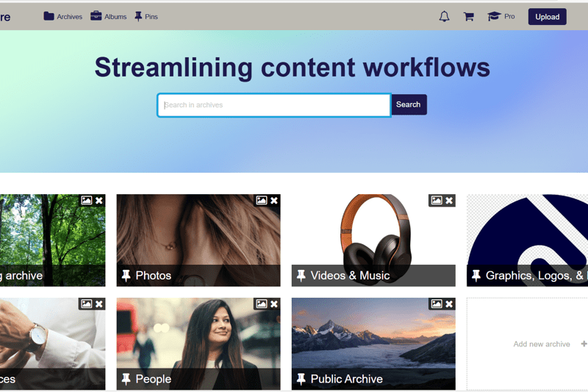Click the notifications bell icon
This screenshot has width=588, height=392.
coord(444,16)
